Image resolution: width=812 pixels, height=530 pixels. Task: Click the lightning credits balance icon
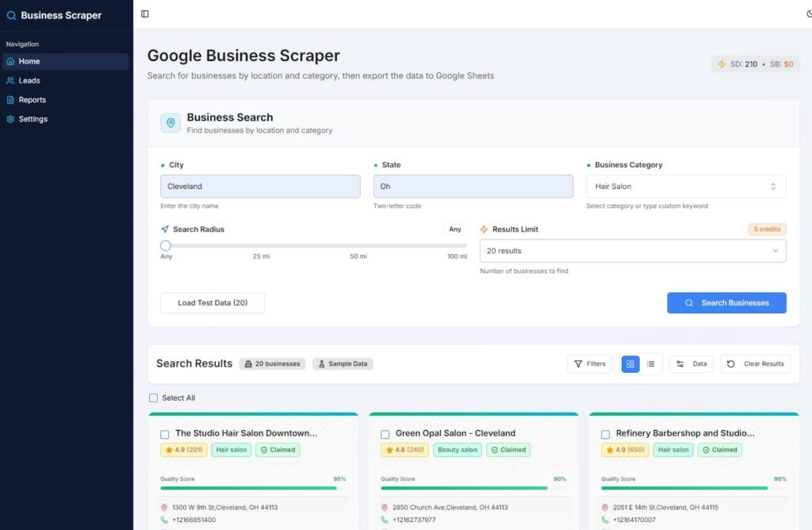coord(722,64)
